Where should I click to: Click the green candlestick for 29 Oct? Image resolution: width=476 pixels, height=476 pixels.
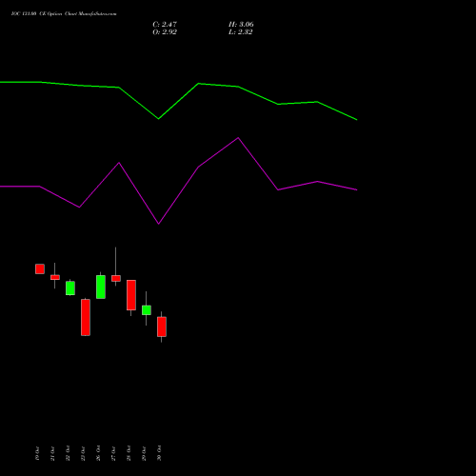[147, 310]
